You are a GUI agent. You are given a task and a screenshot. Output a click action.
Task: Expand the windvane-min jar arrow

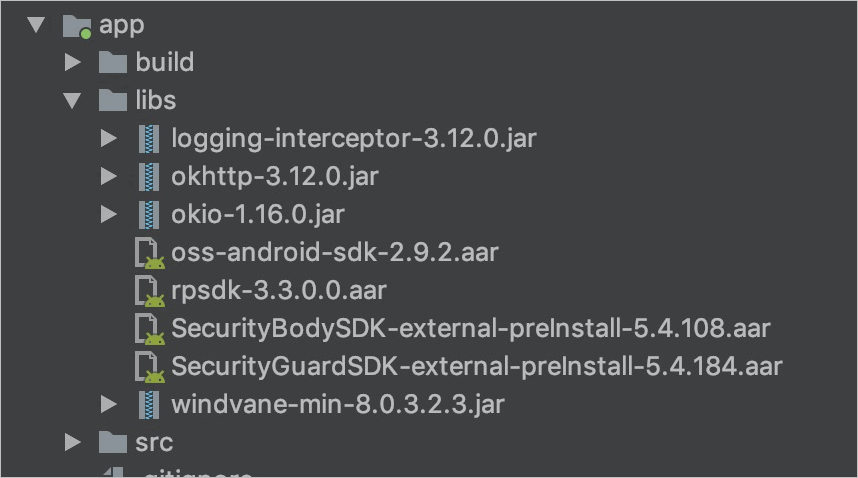click(x=109, y=405)
